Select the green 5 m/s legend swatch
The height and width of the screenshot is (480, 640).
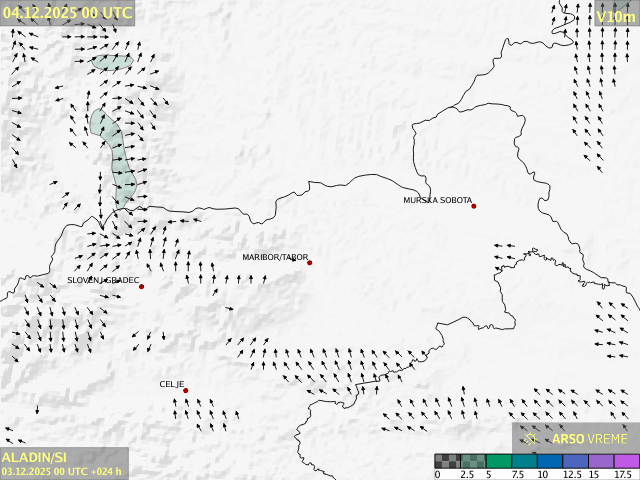pos(499,461)
